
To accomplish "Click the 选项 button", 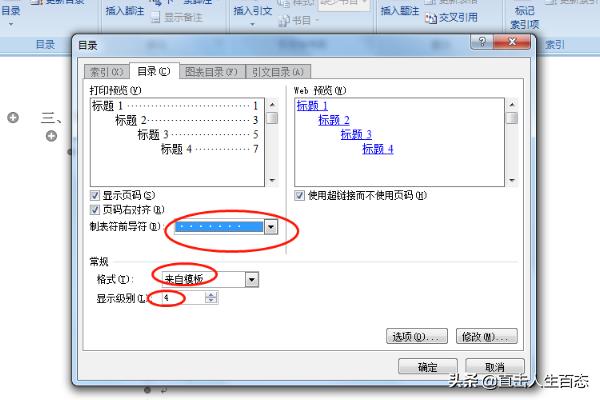I will [417, 336].
